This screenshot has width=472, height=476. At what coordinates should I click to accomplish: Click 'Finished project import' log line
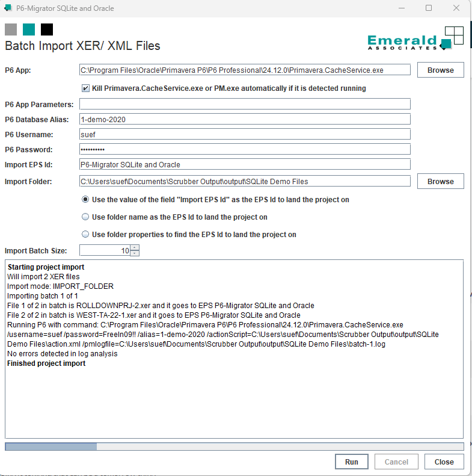coord(46,363)
